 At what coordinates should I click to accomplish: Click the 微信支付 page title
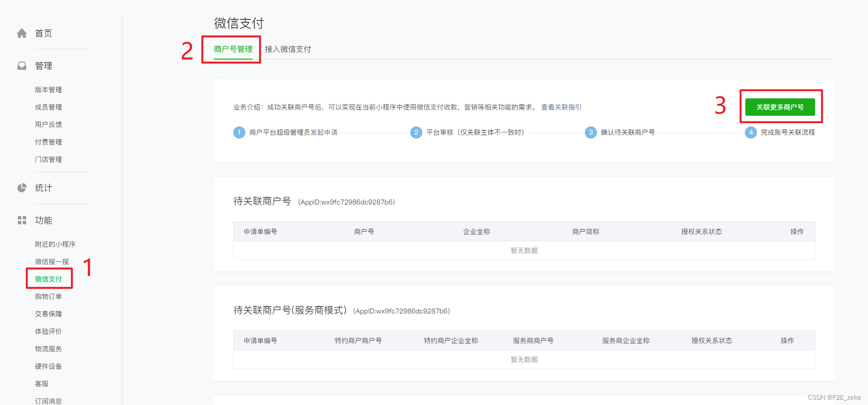click(x=239, y=23)
